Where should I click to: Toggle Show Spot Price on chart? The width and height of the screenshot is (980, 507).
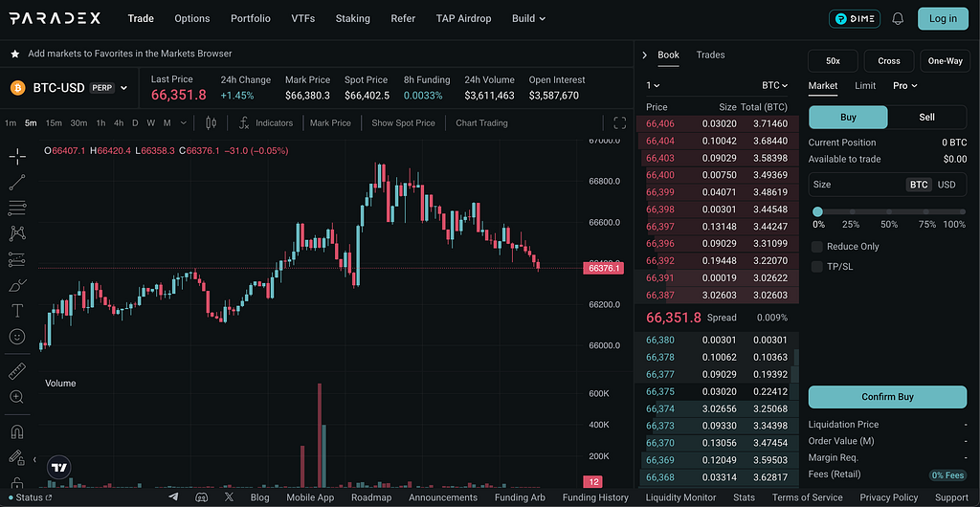pyautogui.click(x=403, y=123)
